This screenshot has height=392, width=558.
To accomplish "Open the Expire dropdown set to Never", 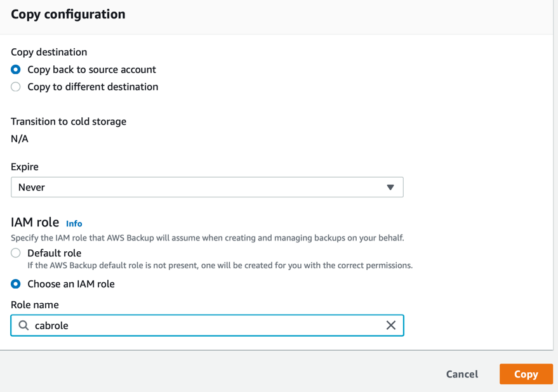I will [207, 187].
